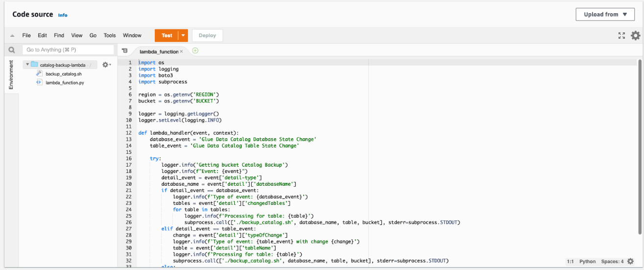The height and width of the screenshot is (270, 644).
Task: Select backup_catalog.sh in file tree
Action: pyautogui.click(x=64, y=74)
